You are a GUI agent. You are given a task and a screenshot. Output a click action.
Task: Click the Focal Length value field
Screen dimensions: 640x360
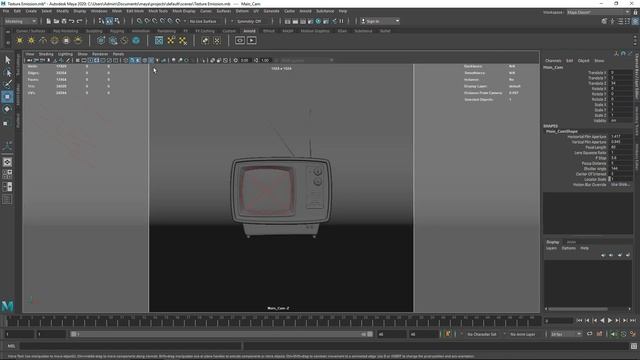click(621, 147)
